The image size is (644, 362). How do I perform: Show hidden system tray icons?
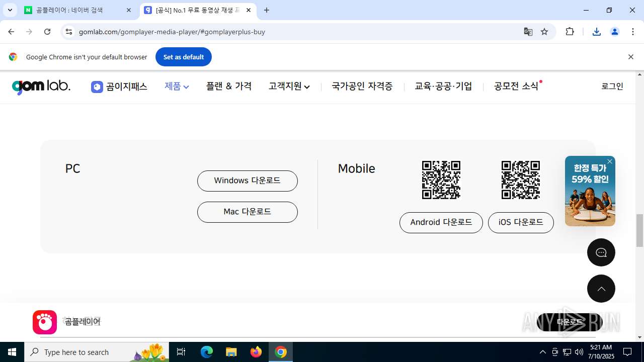[x=542, y=352]
